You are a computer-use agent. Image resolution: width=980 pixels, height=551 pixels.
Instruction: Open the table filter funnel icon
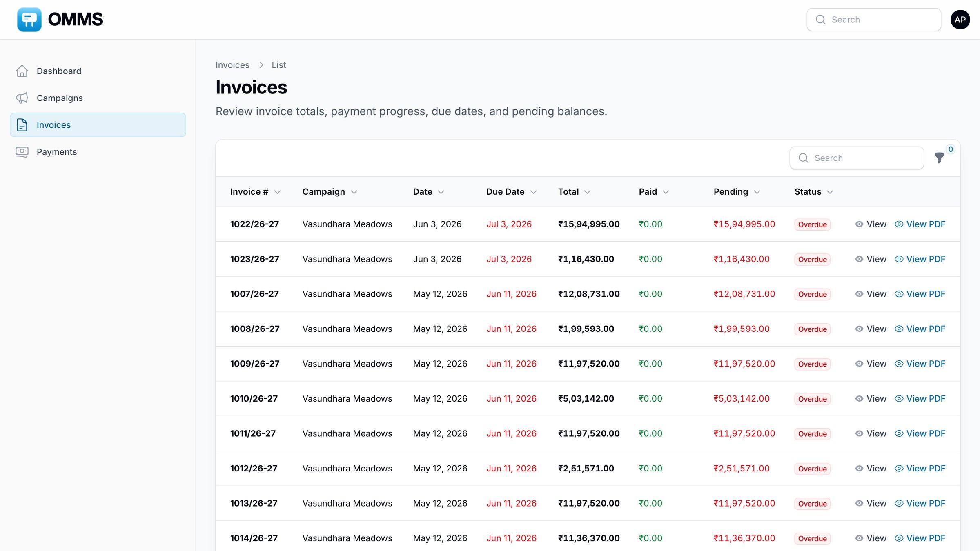[x=939, y=158]
